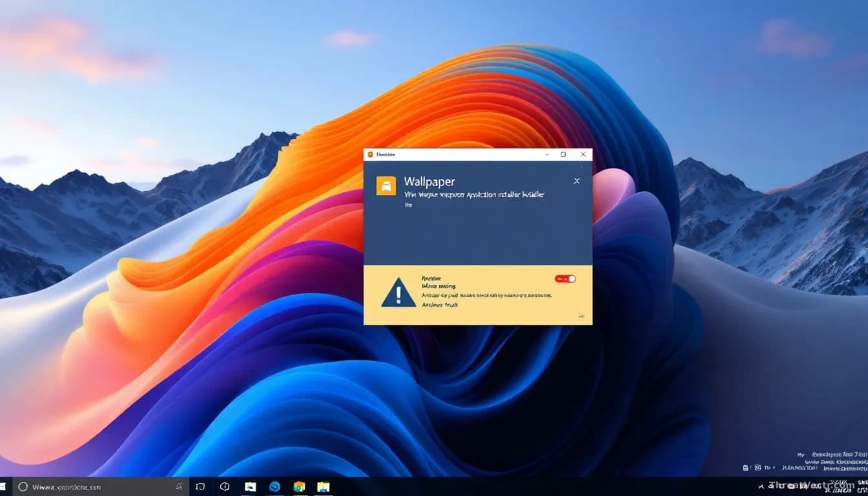Click the hexagon icon on the taskbar
The height and width of the screenshot is (496, 868).
click(x=225, y=486)
